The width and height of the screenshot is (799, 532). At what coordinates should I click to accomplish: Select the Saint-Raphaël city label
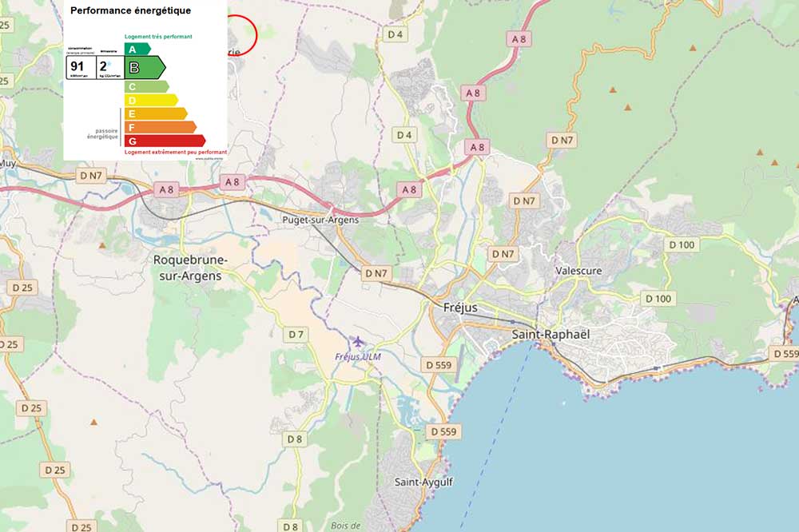tap(550, 334)
